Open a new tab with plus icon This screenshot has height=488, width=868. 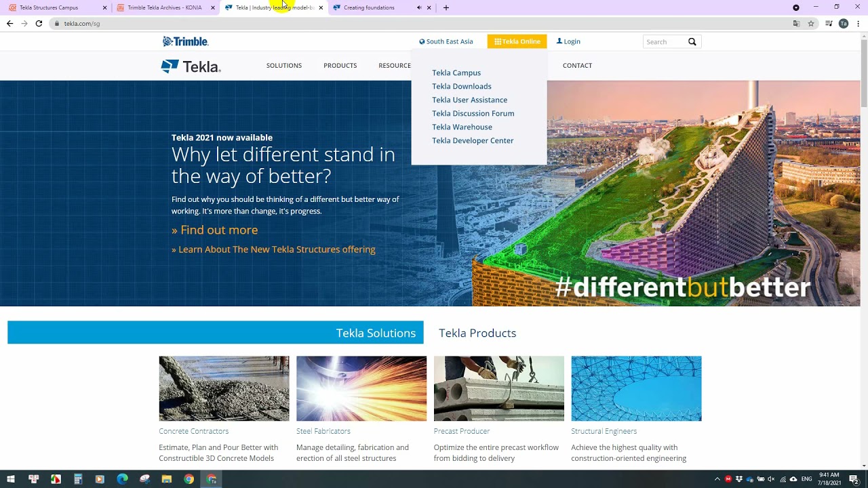pos(446,7)
